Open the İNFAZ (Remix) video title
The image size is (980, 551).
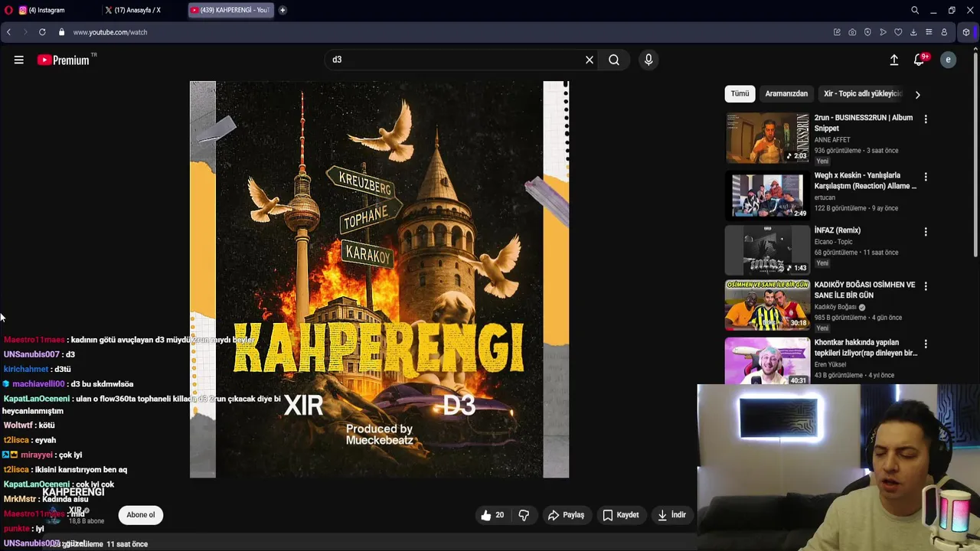pos(838,230)
